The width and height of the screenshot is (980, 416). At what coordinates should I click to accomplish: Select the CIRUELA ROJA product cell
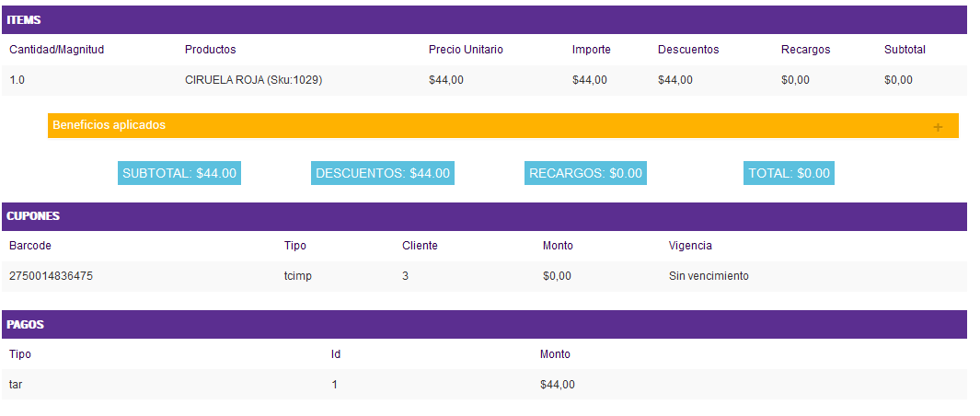[x=253, y=80]
